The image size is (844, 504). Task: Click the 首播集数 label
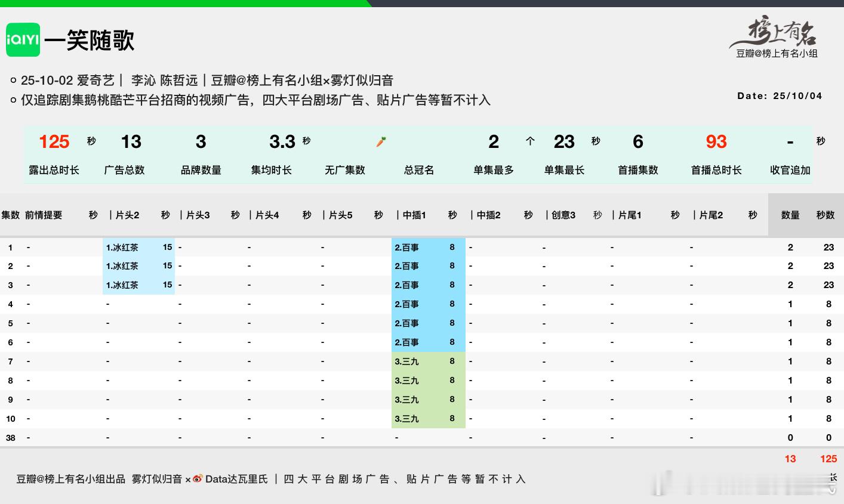pos(638,170)
